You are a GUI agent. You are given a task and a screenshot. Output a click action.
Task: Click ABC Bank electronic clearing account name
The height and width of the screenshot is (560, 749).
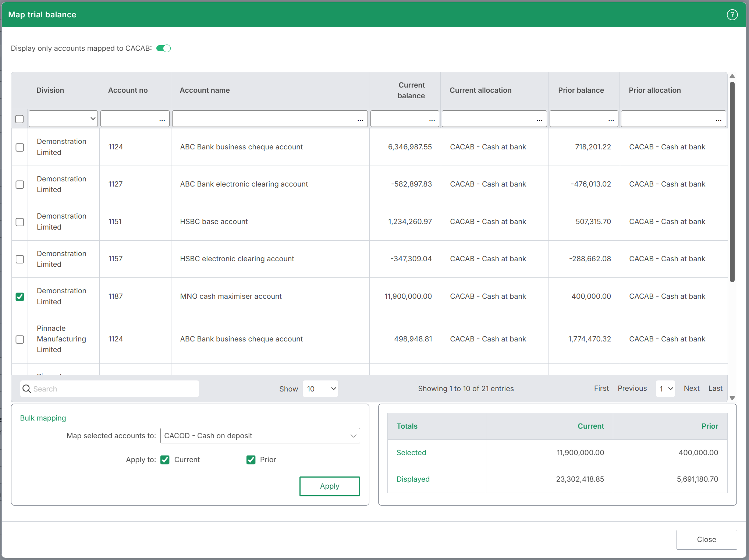coord(244,184)
